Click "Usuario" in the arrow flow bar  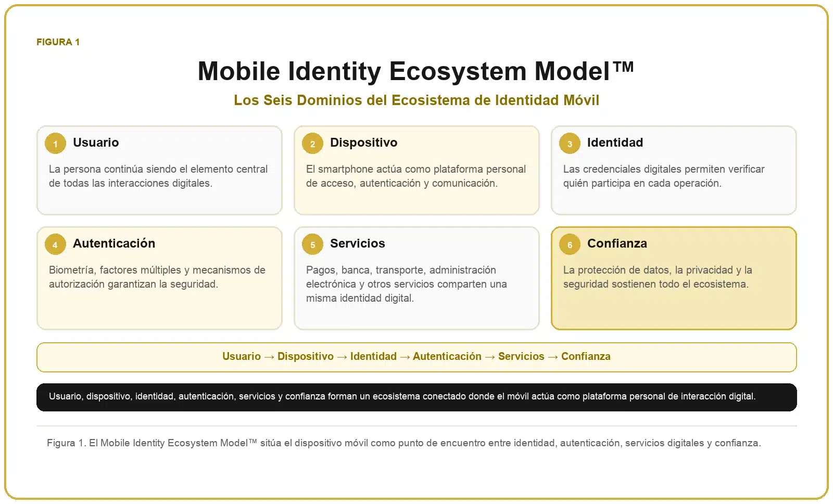(x=242, y=356)
